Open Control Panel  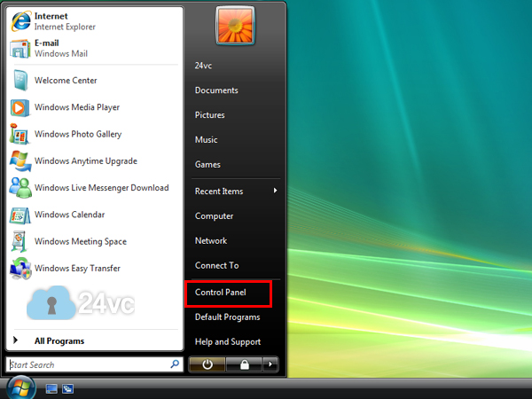(x=221, y=292)
